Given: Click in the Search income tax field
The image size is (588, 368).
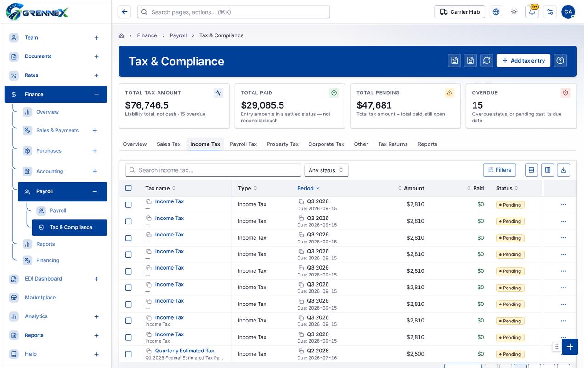Looking at the screenshot, I should click(213, 170).
